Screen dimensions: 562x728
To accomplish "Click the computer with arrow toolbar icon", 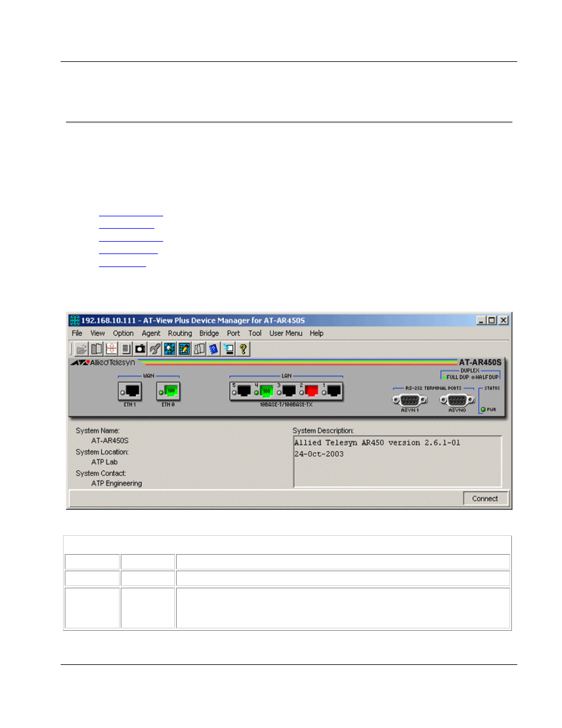I will point(229,349).
